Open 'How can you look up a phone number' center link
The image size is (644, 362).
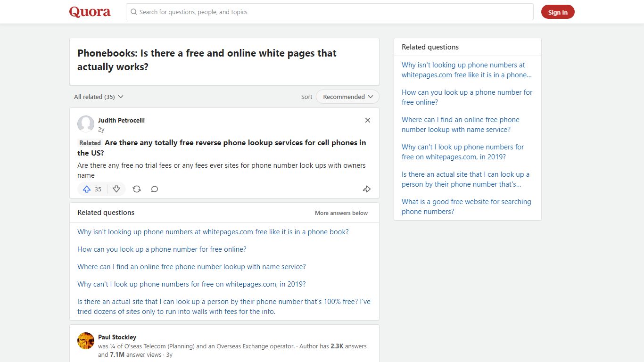(162, 249)
